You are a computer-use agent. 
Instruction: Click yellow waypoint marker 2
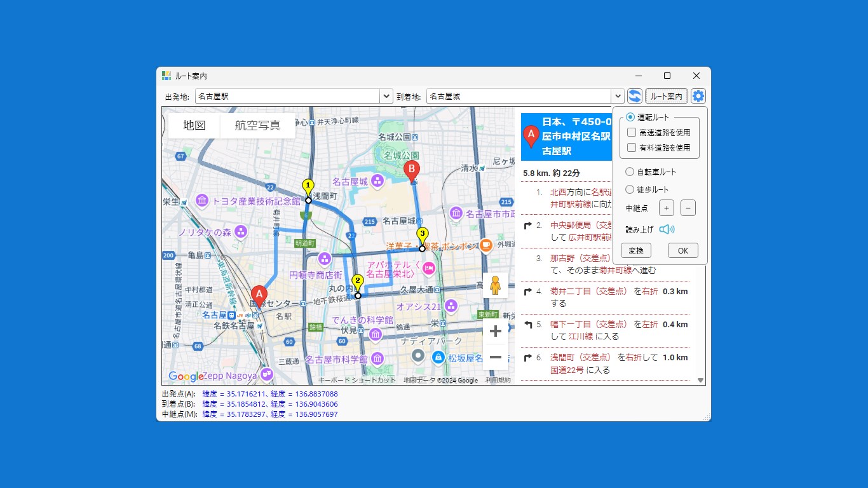pyautogui.click(x=358, y=284)
